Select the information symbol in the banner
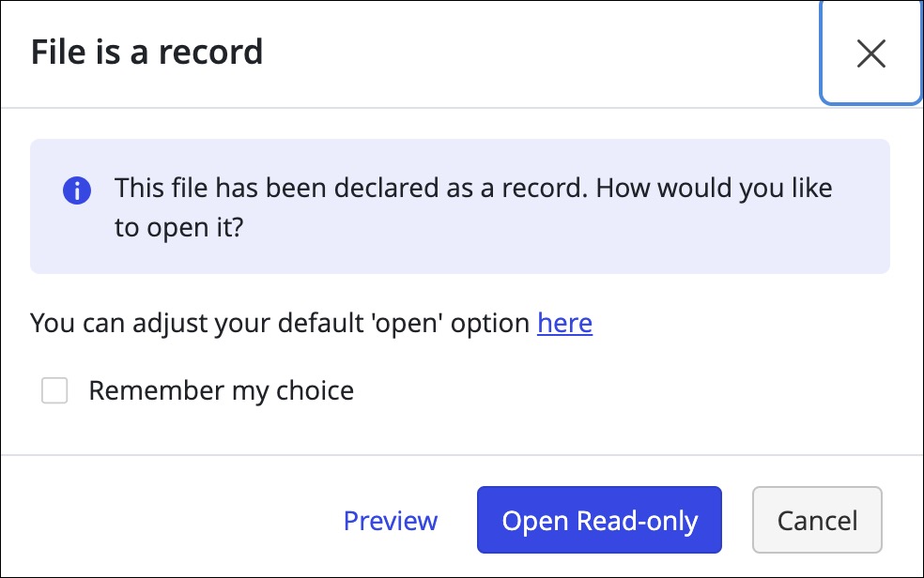Viewport: 924px width, 578px height. coord(77,190)
